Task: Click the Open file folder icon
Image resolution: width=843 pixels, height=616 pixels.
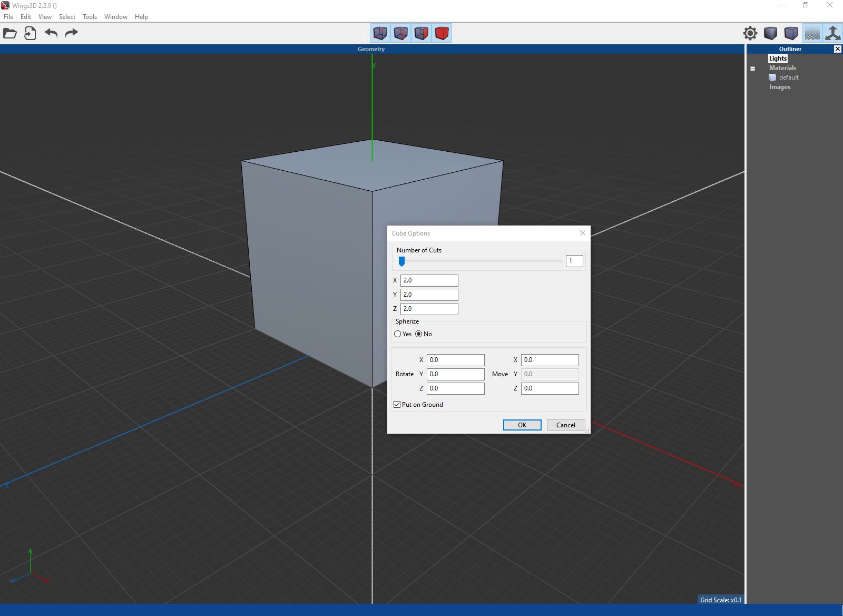Action: click(x=10, y=33)
